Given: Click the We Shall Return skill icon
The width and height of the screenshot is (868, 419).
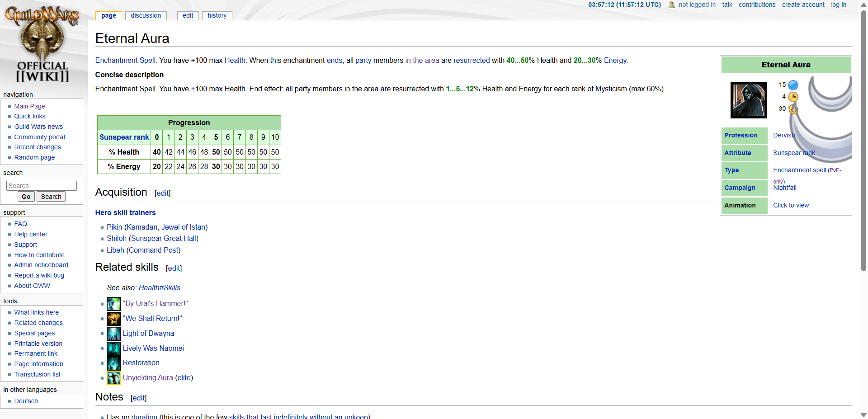Looking at the screenshot, I should point(113,319).
